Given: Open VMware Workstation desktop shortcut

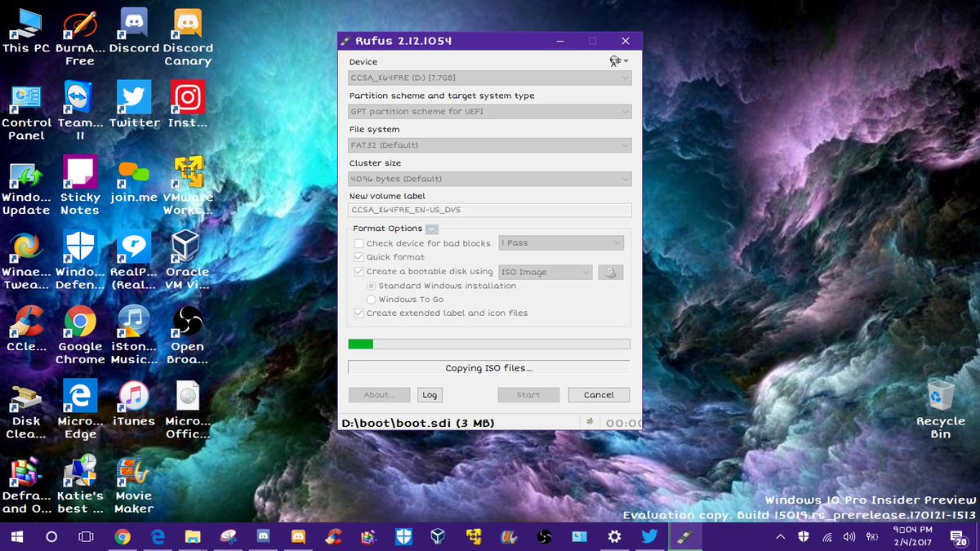Looking at the screenshot, I should (x=188, y=186).
